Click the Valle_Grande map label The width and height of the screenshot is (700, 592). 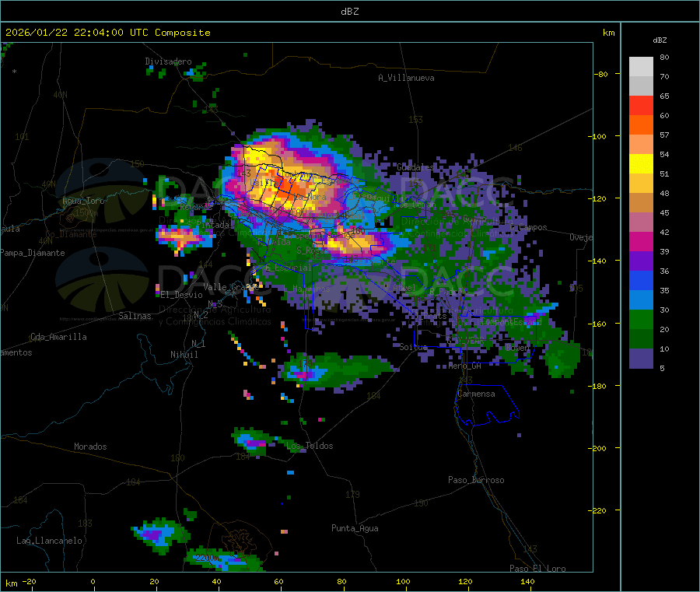[x=231, y=286]
